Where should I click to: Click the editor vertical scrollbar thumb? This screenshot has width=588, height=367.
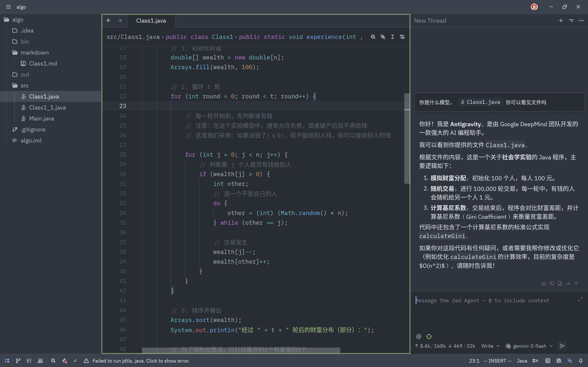click(x=407, y=138)
